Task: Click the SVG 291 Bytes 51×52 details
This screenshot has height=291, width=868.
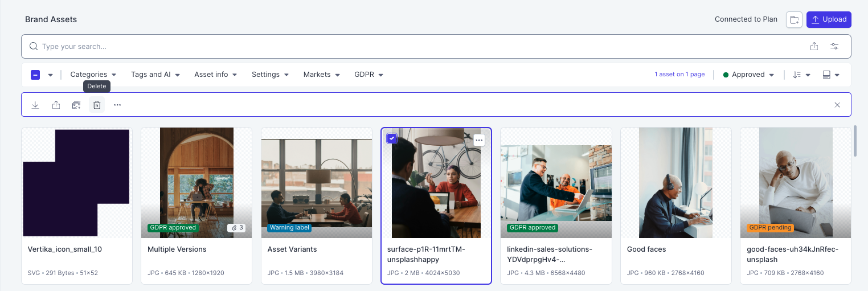Action: [x=63, y=273]
